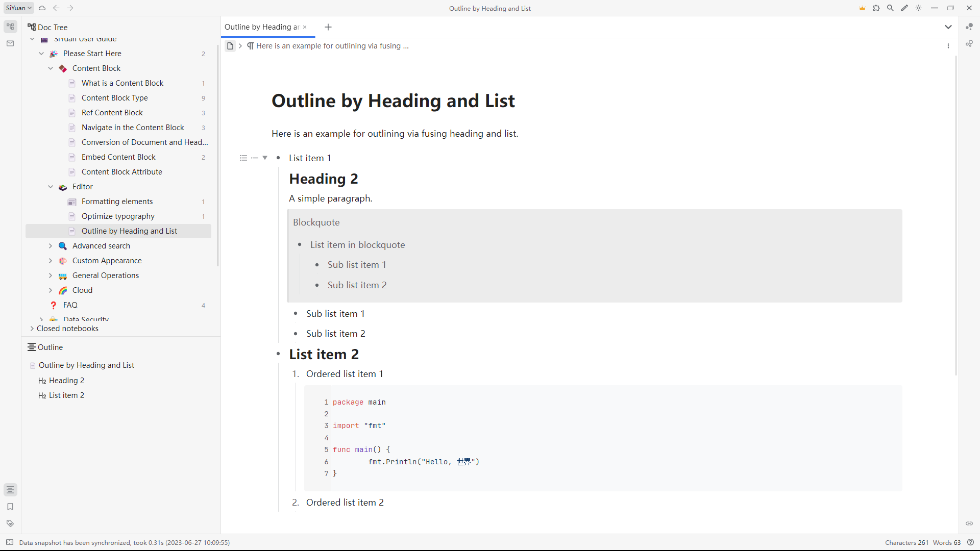The image size is (980, 551).
Task: Click the Backlinks icon at bottom right
Action: pos(969,523)
